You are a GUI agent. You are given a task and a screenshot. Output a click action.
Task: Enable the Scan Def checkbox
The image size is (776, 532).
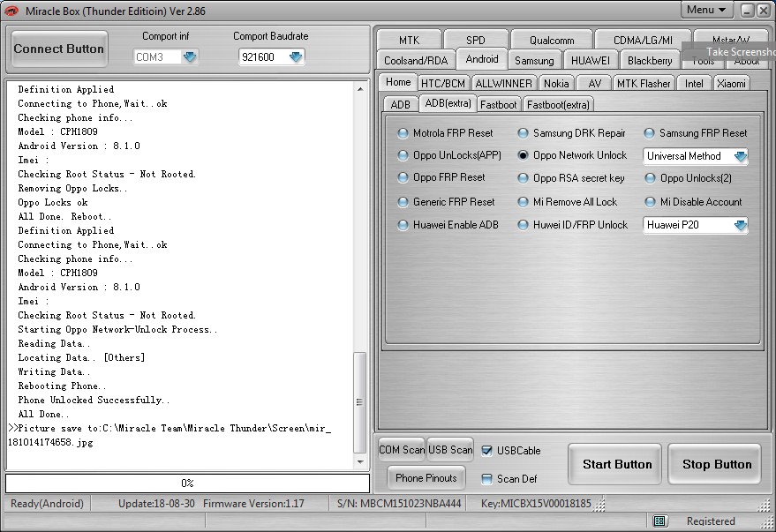[x=487, y=478]
